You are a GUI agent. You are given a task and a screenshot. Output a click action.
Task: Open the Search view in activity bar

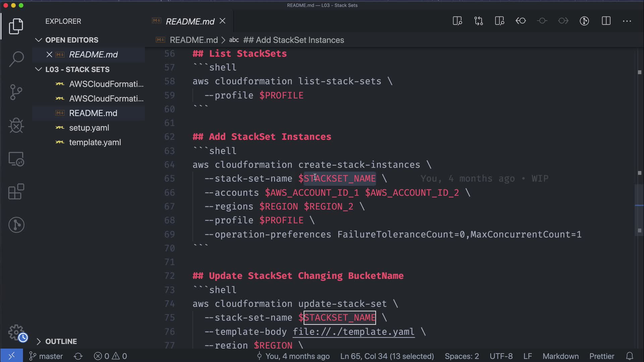(16, 59)
